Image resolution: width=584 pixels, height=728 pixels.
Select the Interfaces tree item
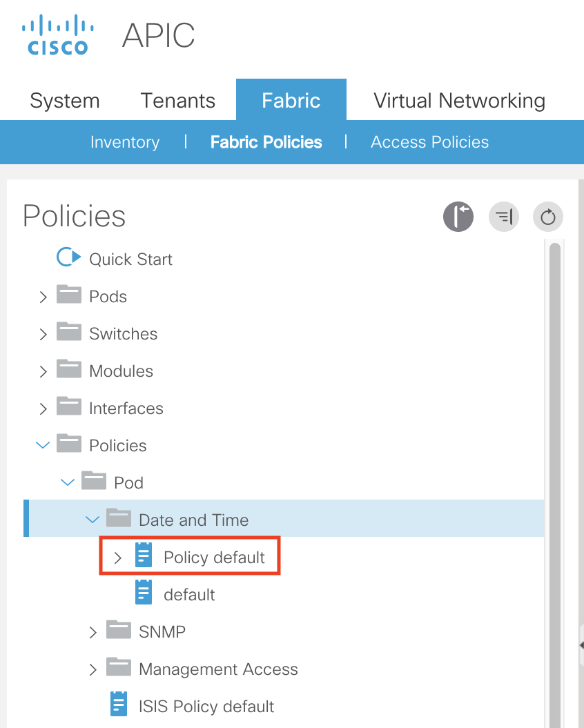pos(126,408)
